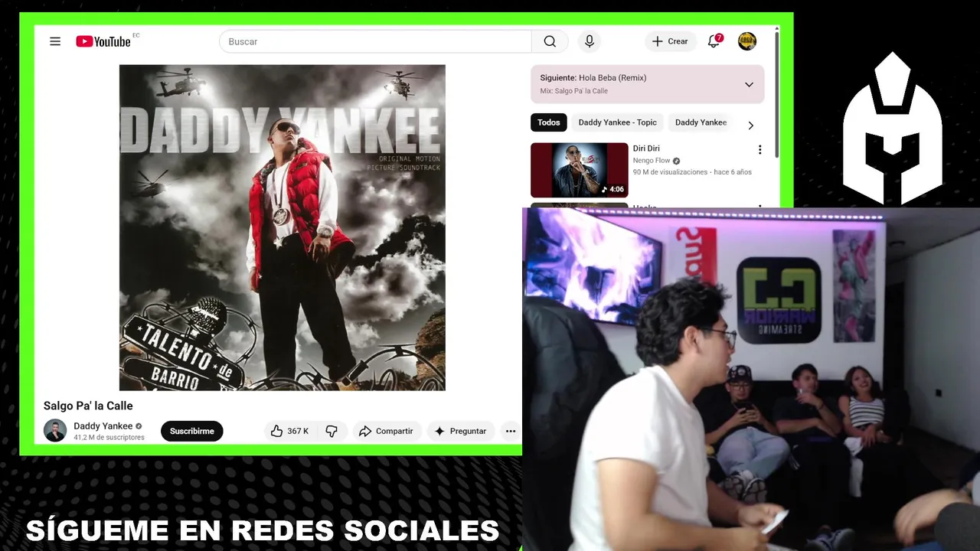Image resolution: width=980 pixels, height=551 pixels.
Task: Open the Diri Diri video thumbnail
Action: [x=580, y=170]
